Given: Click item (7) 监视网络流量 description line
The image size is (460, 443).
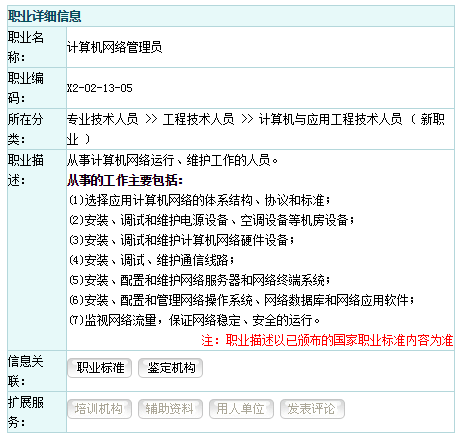Looking at the screenshot, I should click(194, 320).
